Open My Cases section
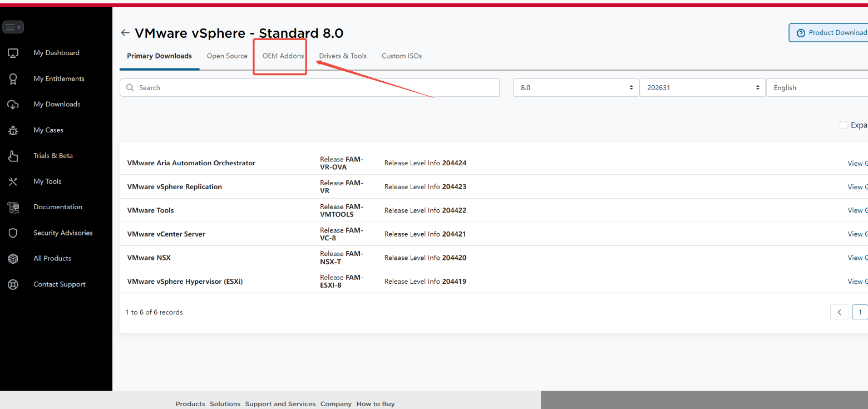Viewport: 868px width, 409px height. [48, 130]
